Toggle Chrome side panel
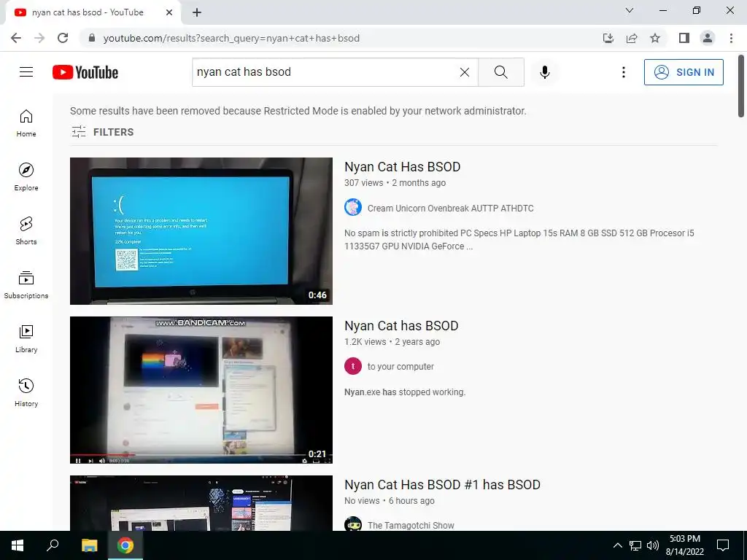The height and width of the screenshot is (560, 747). (684, 38)
